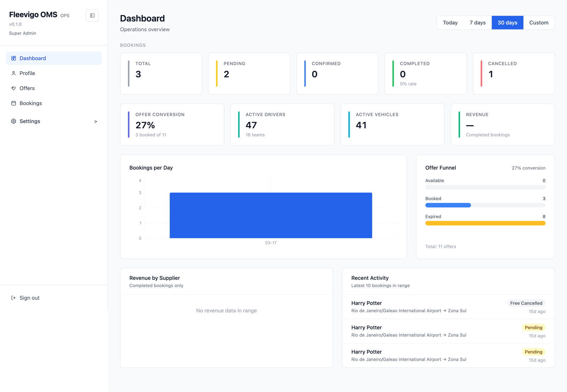The width and height of the screenshot is (567, 392).
Task: Select Offers in the navigation menu
Action: click(x=27, y=88)
